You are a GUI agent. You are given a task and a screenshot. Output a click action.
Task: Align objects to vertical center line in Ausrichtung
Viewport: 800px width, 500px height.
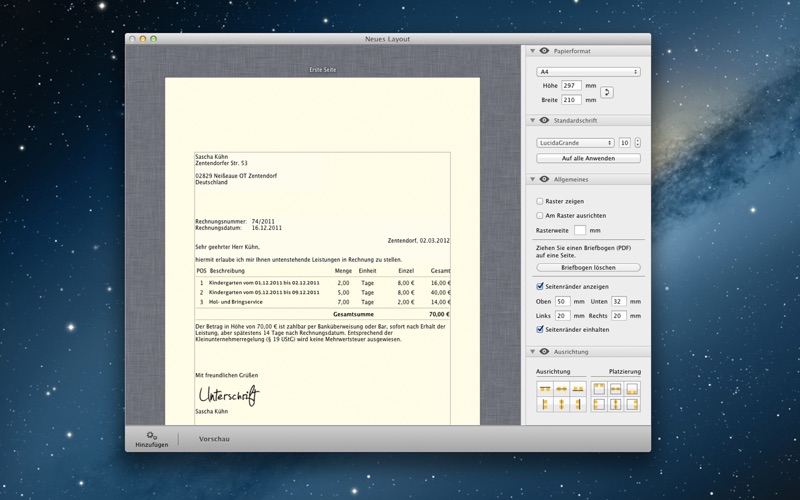click(x=561, y=405)
